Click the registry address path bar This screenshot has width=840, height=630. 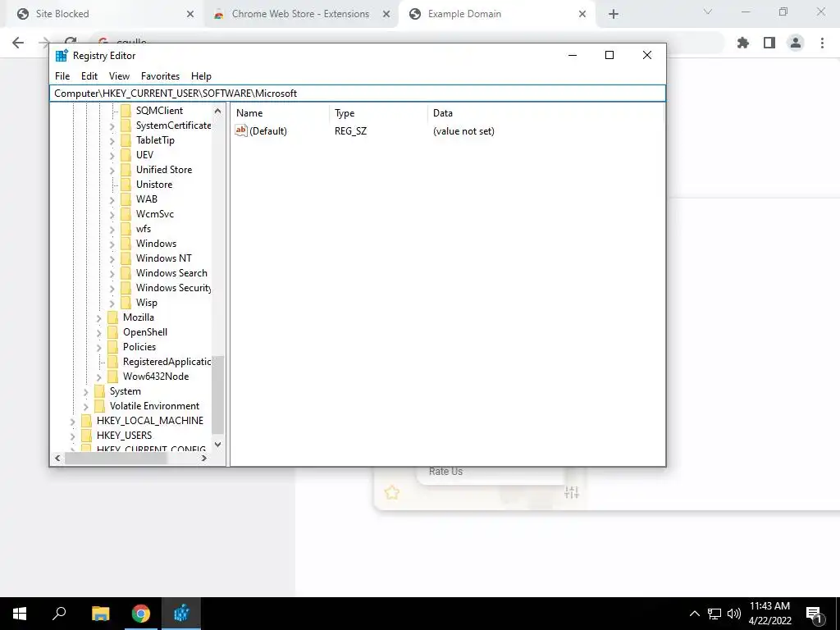pyautogui.click(x=358, y=94)
